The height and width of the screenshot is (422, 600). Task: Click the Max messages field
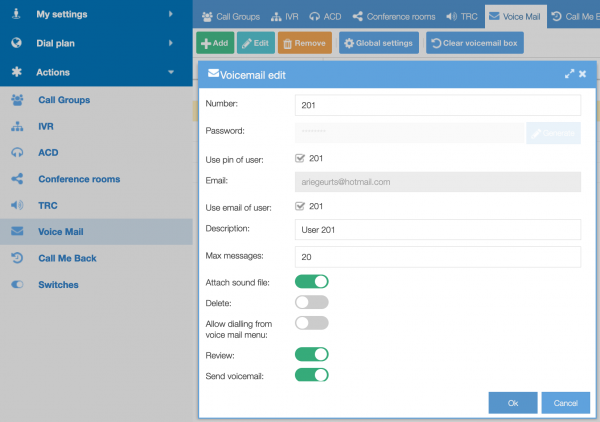[438, 257]
